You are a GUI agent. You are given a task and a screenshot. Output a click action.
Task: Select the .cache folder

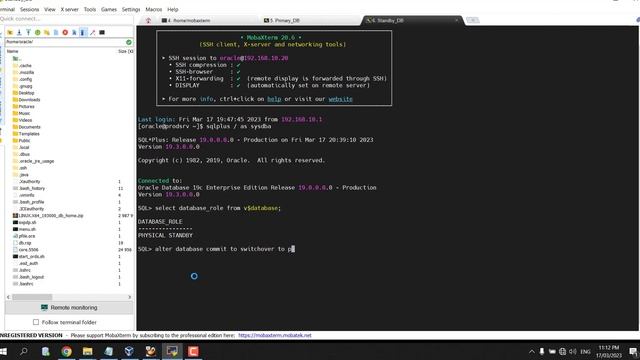click(x=25, y=65)
